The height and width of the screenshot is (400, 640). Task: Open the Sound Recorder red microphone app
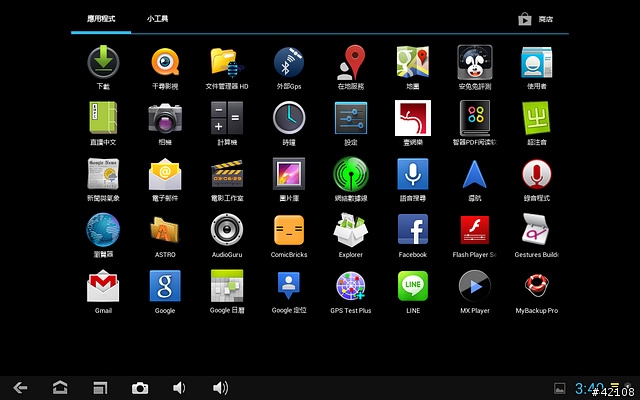536,174
